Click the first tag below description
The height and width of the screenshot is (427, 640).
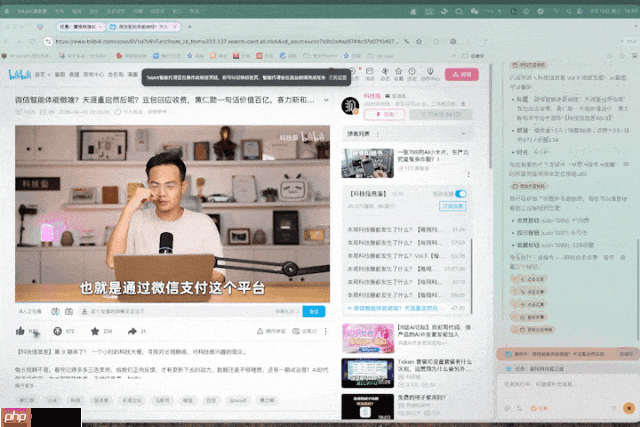click(x=27, y=400)
